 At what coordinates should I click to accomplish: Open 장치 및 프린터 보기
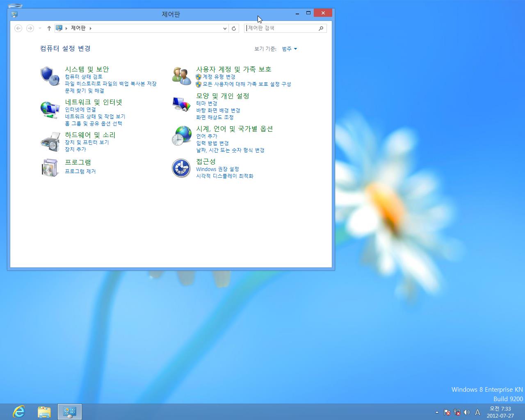87,142
